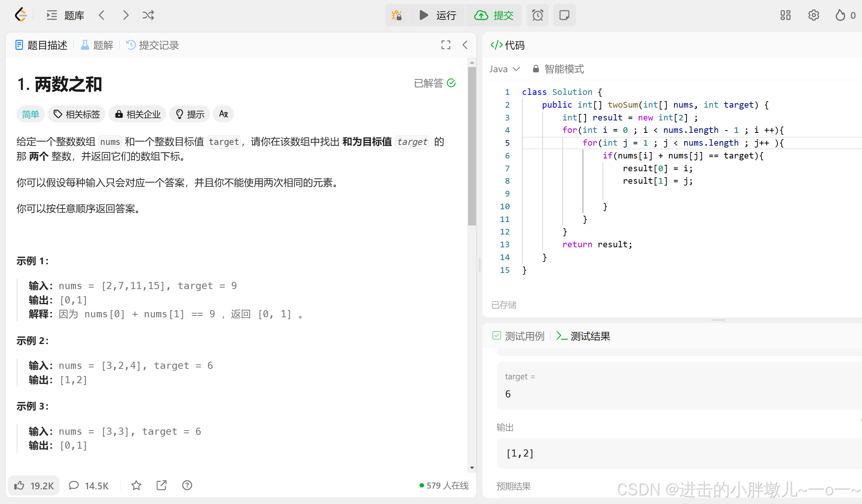The height and width of the screenshot is (504, 862).
Task: Click the feedback question mark icon
Action: click(187, 485)
